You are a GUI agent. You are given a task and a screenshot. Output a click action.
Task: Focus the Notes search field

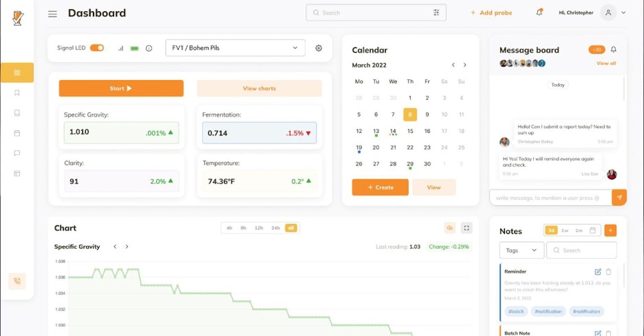582,250
